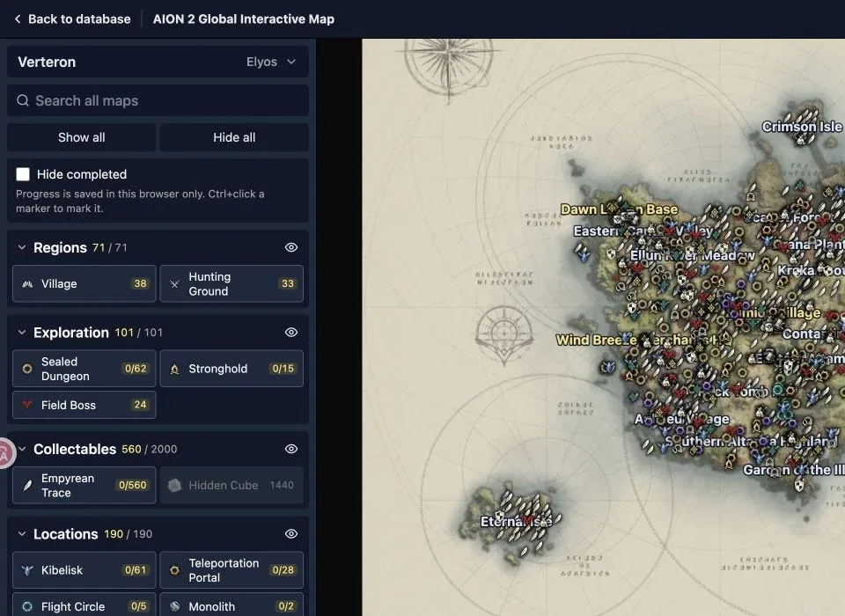The height and width of the screenshot is (616, 845).
Task: Enable Hide completed checkbox
Action: [x=23, y=174]
